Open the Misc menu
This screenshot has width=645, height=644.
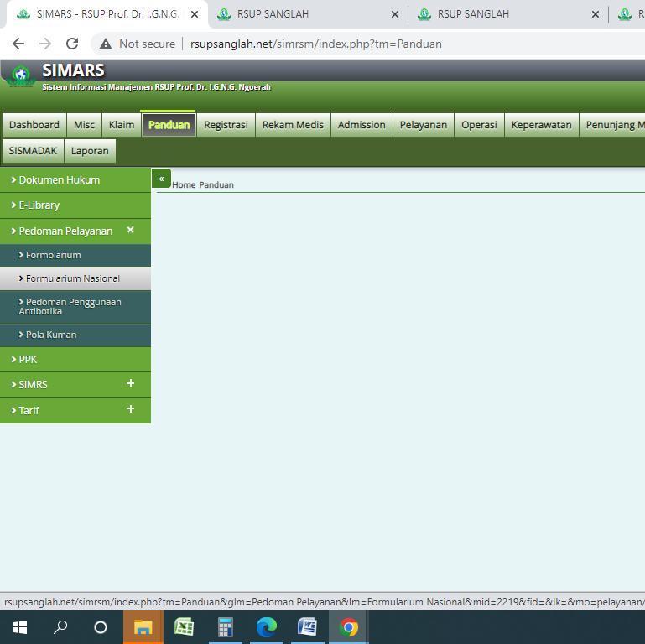[85, 125]
